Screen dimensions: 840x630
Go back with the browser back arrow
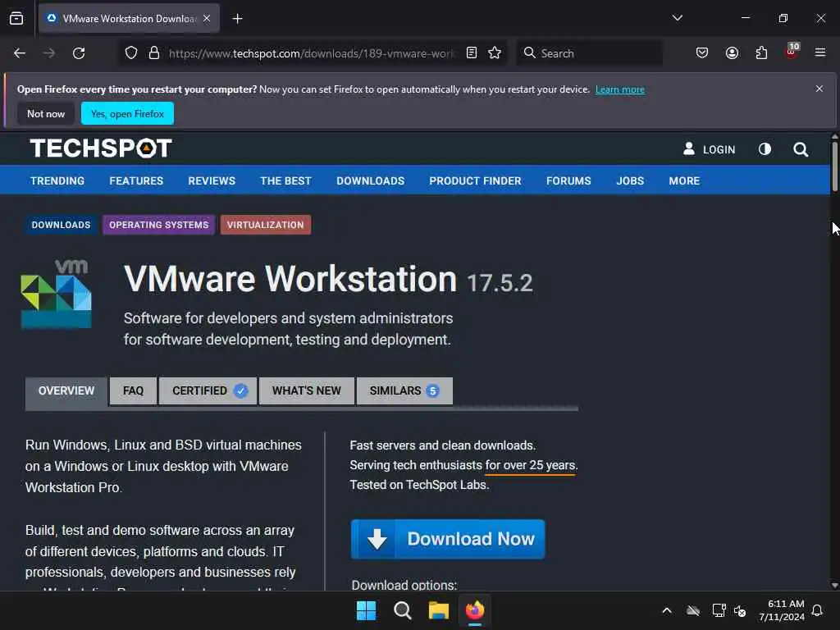pyautogui.click(x=20, y=53)
